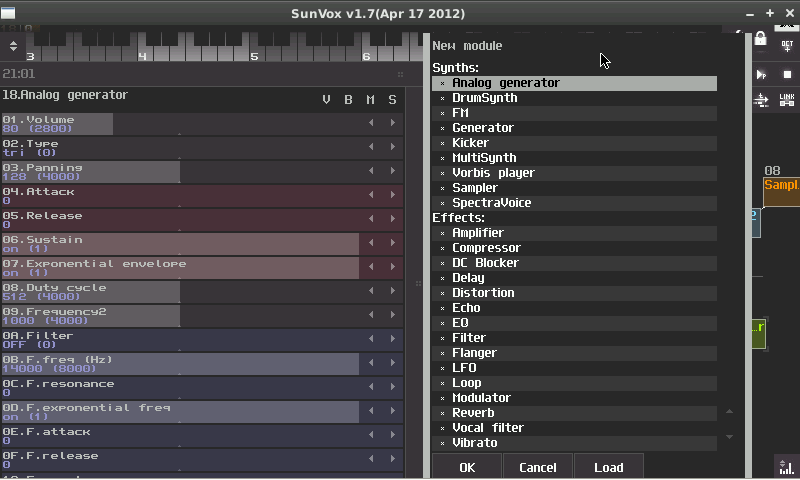Click the Cancel button
This screenshot has width=800, height=480.
point(538,467)
